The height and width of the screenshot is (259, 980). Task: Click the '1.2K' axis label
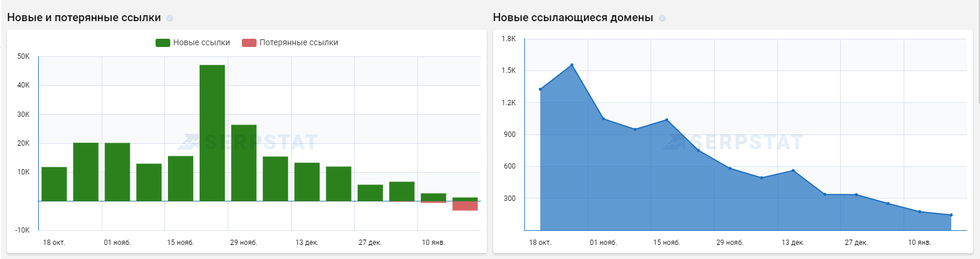click(x=508, y=103)
